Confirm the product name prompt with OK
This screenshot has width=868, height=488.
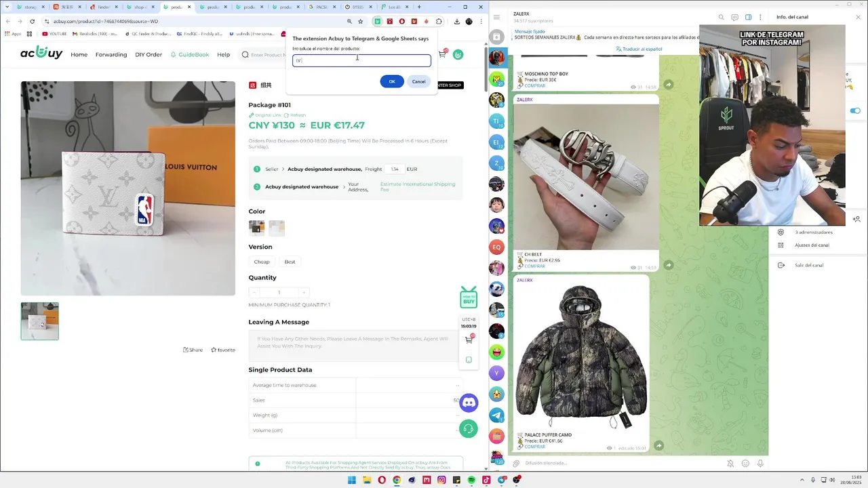[391, 81]
